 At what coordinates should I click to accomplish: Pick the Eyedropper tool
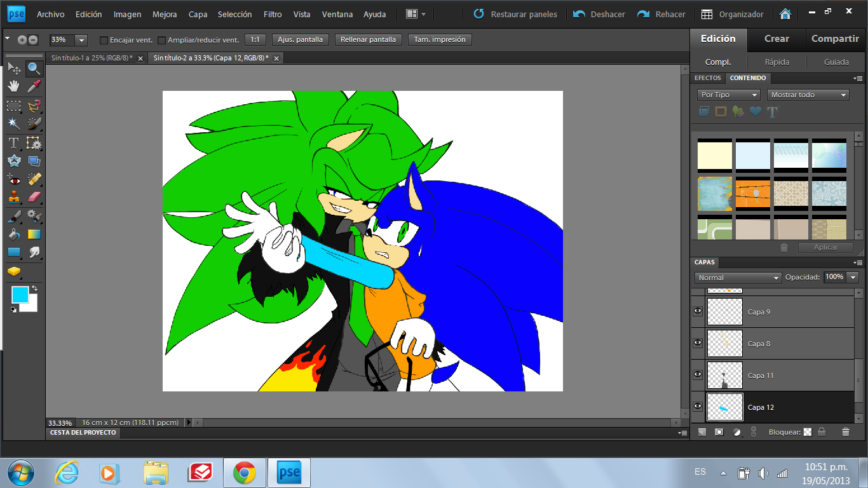tap(34, 86)
